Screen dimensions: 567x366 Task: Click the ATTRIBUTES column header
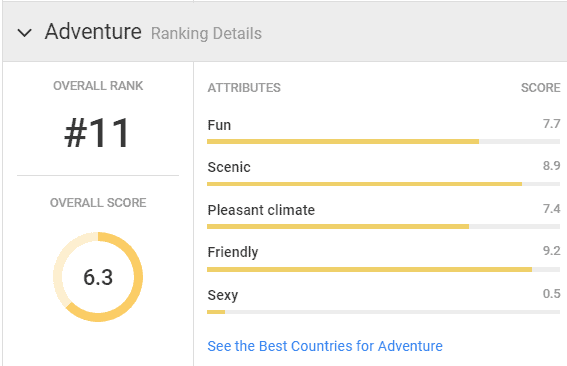[x=244, y=88]
